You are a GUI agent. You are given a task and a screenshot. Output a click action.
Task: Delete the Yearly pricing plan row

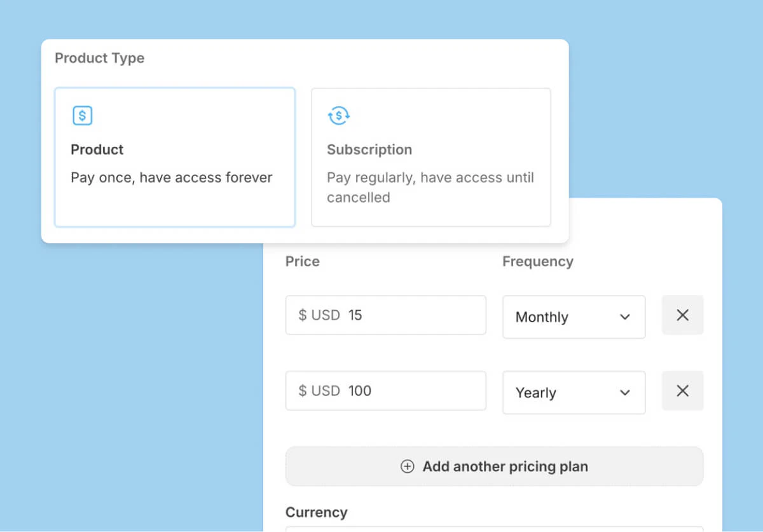682,391
